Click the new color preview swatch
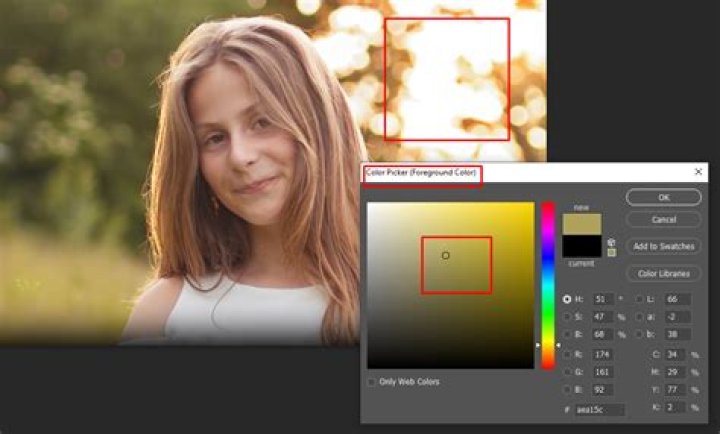720x434 pixels. (x=581, y=223)
